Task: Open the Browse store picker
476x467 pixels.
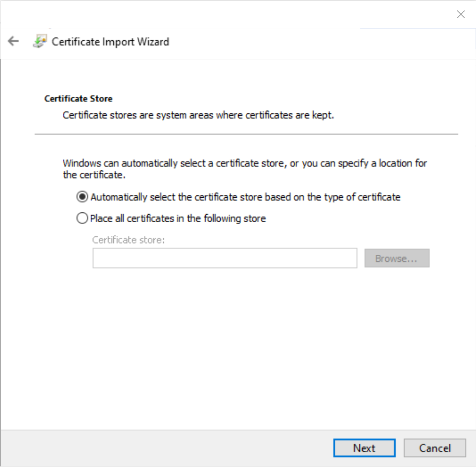Action: pos(397,258)
